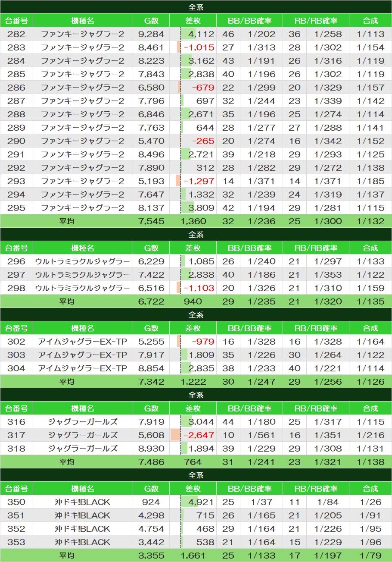Screen dimensions: 392x562
Task: Select machine number 316
Action: coord(16,422)
